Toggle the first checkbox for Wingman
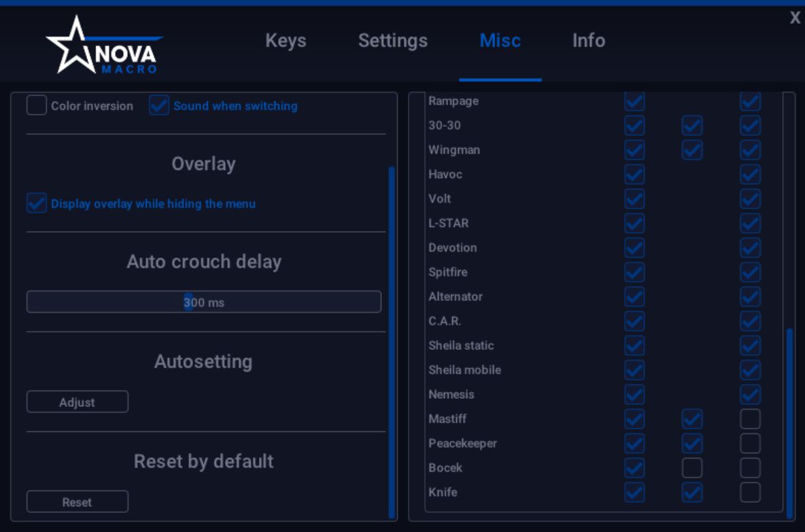Screen dimensions: 805x532 (x=634, y=149)
